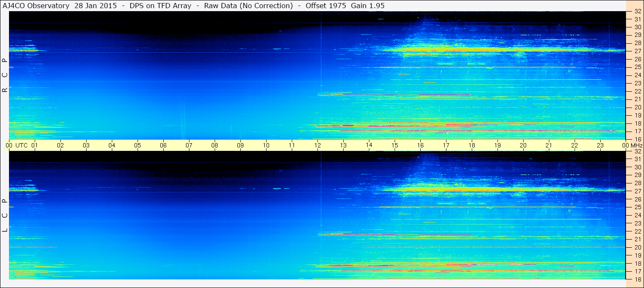
Task: Click the 20 MHz label of RCP panel
Action: (638, 107)
